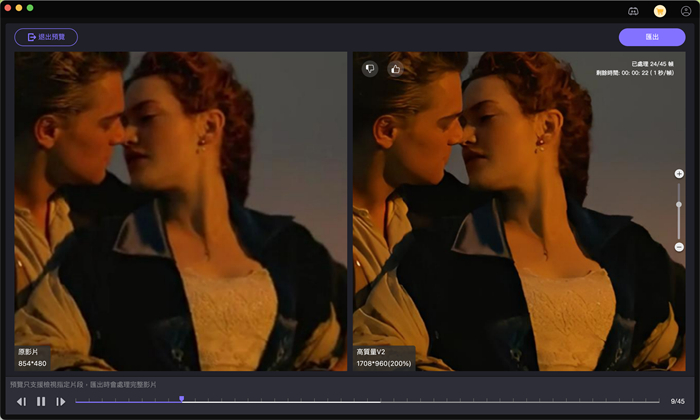
Task: Click the preview notice text above playback controls
Action: coord(83,385)
